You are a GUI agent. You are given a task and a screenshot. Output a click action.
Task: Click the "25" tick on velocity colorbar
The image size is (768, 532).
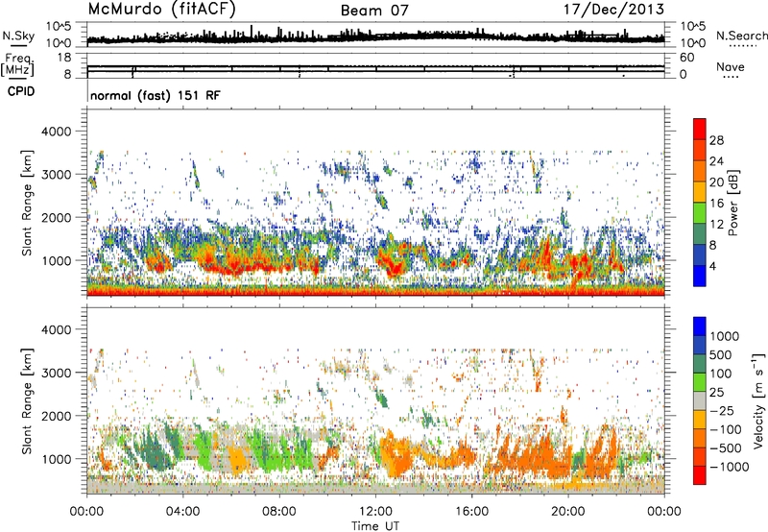tap(716, 393)
